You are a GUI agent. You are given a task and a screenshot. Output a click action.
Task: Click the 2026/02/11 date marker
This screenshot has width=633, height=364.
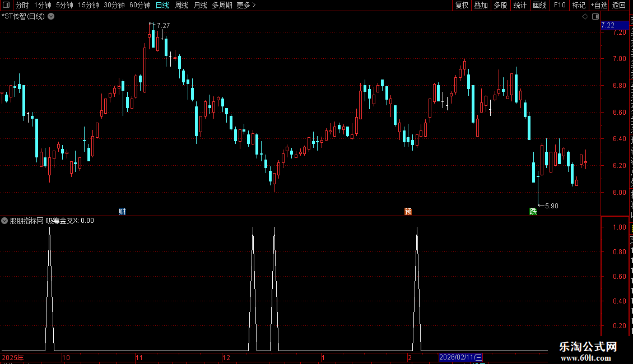click(x=460, y=357)
